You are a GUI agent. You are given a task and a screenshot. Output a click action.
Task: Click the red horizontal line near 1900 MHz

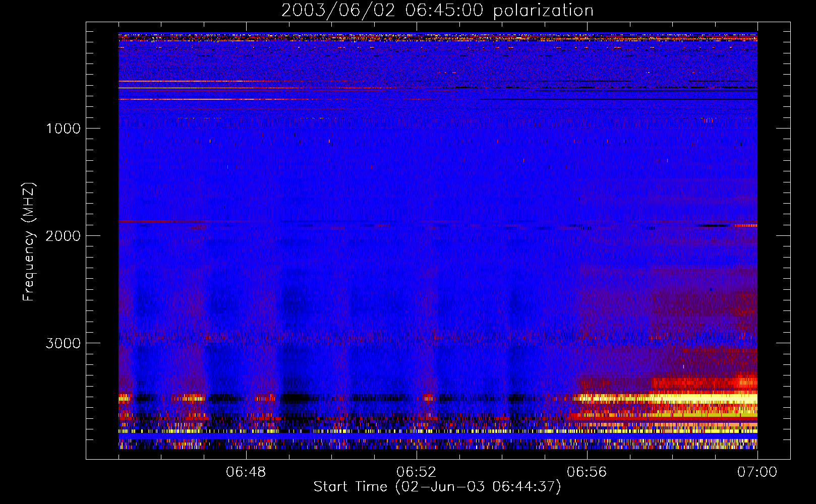tap(161, 221)
